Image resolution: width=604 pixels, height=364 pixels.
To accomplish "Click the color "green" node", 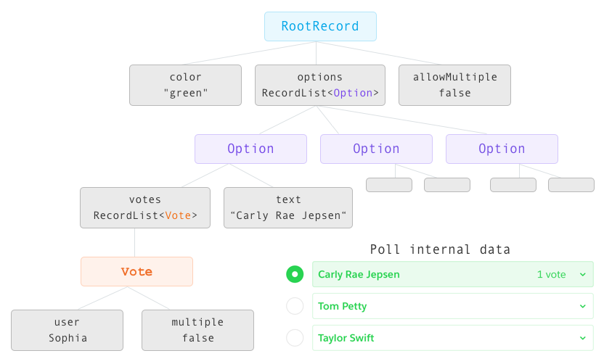I will click(x=185, y=85).
